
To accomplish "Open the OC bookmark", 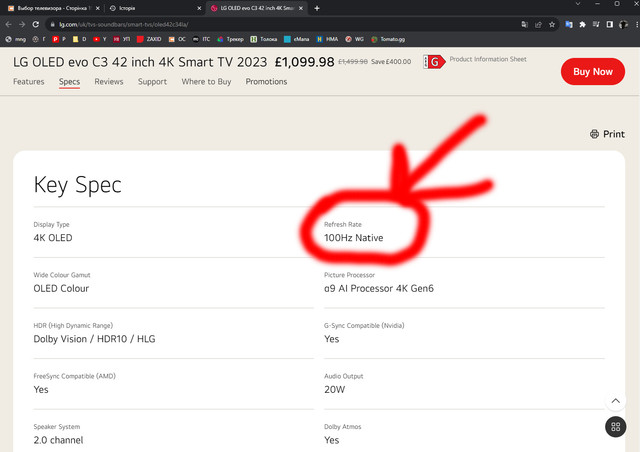I will [177, 39].
